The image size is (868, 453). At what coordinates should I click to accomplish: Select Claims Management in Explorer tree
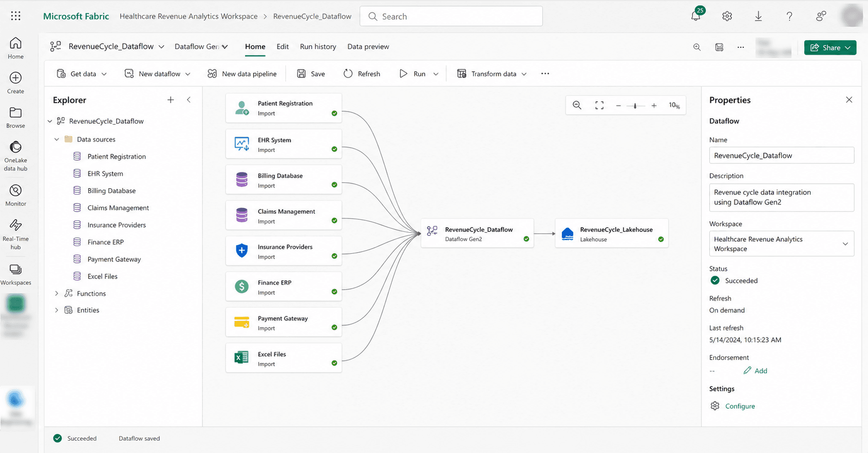tap(118, 208)
